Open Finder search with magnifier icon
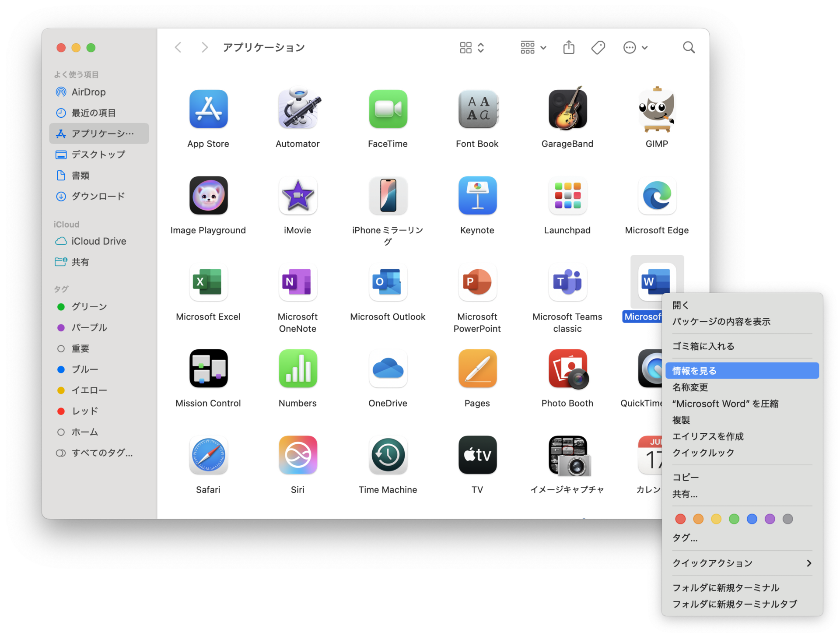The width and height of the screenshot is (840, 636). pyautogui.click(x=689, y=47)
